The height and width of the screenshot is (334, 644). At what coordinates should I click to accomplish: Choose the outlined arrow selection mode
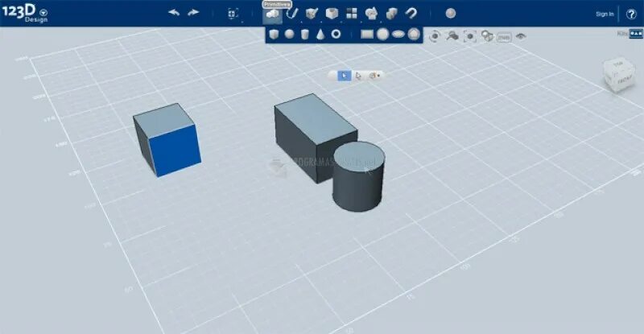[358, 76]
